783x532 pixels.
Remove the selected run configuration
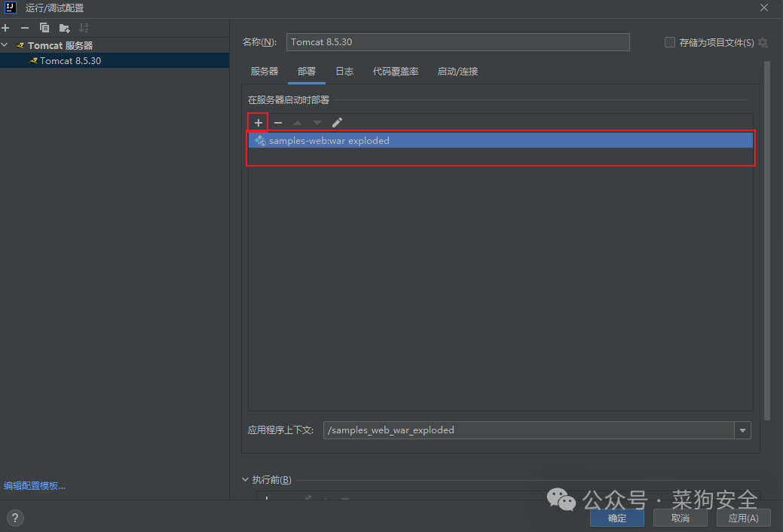click(24, 28)
